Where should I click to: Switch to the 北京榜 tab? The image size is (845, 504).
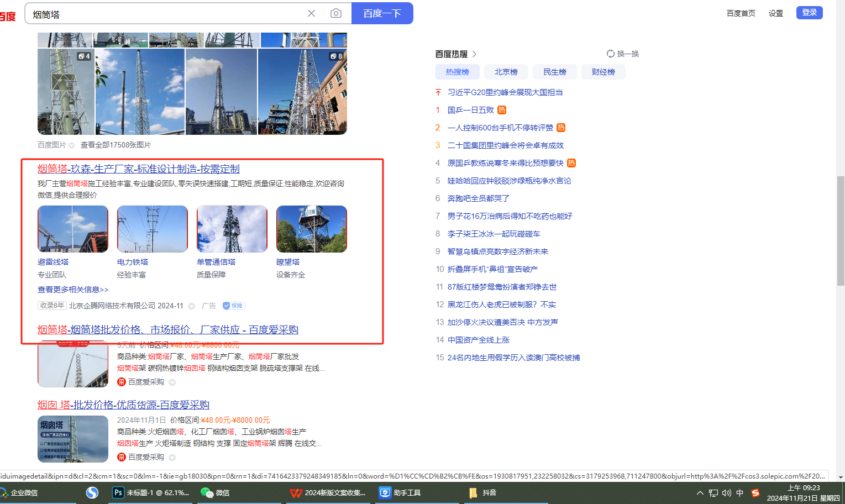506,72
